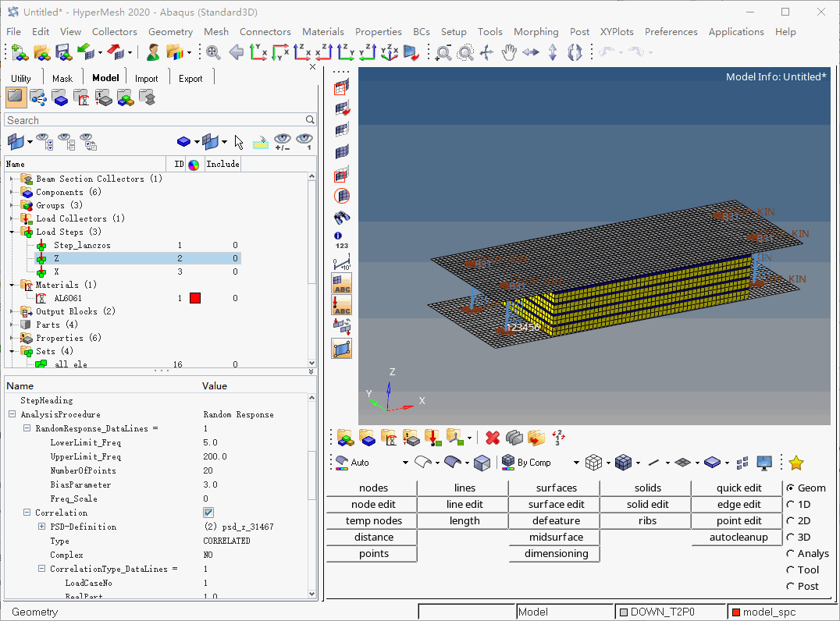Image resolution: width=840 pixels, height=621 pixels.
Task: Select the Analys radio button
Action: tap(790, 554)
